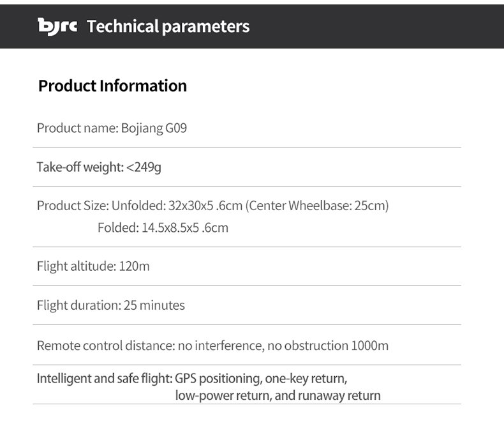Select the "Product Information" heading
The width and height of the screenshot is (504, 426).
click(112, 86)
